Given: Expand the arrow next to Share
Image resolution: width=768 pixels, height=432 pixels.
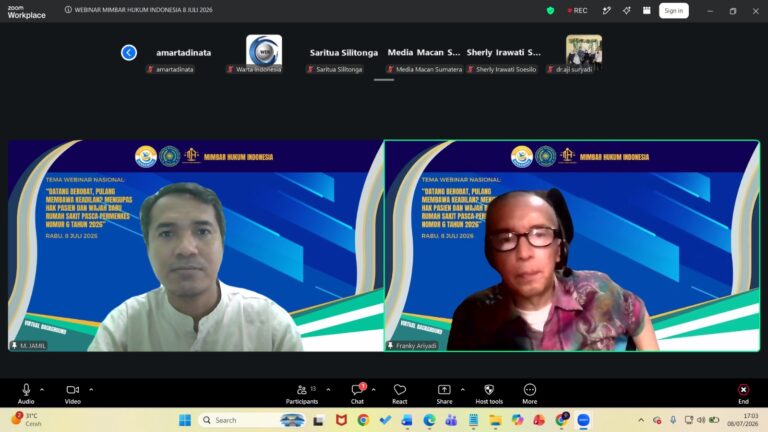Looking at the screenshot, I should click(x=462, y=390).
